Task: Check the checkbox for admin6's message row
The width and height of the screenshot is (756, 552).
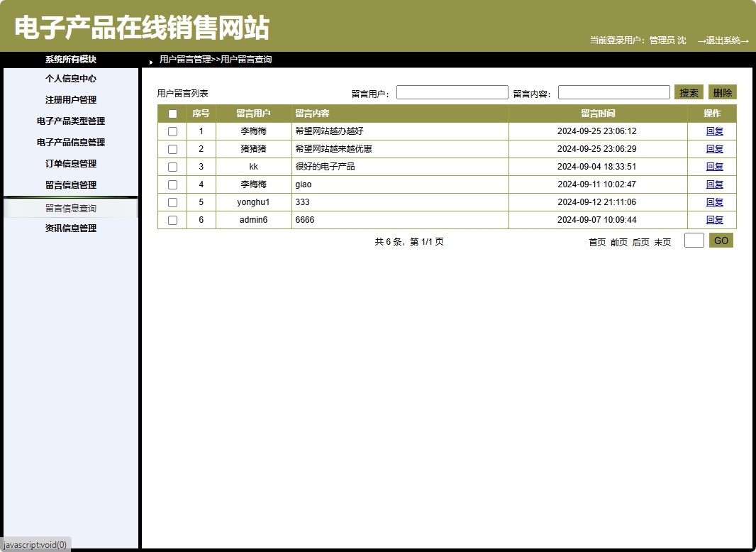Action: pyautogui.click(x=172, y=220)
